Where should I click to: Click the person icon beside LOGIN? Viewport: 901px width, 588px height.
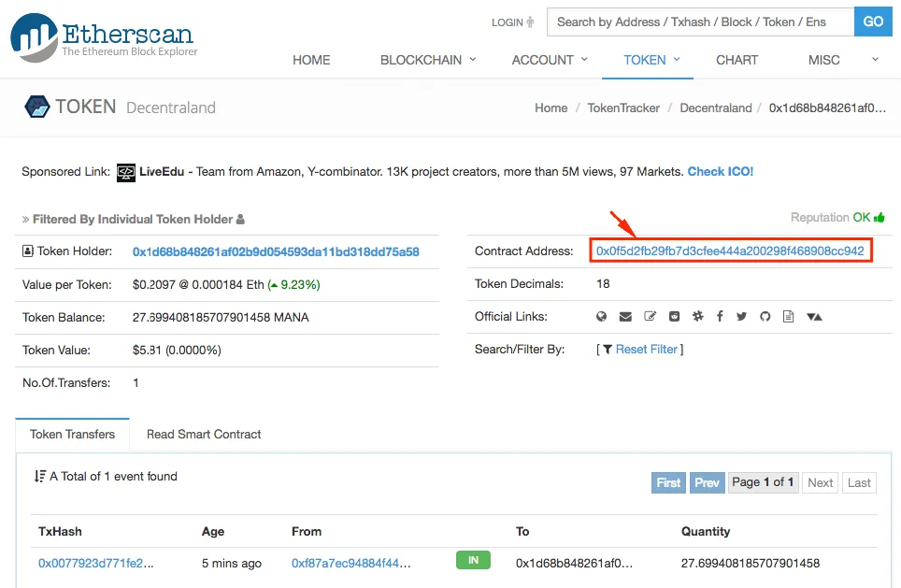pyautogui.click(x=530, y=22)
